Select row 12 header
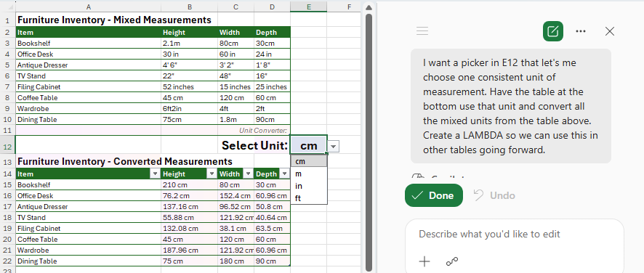The height and width of the screenshot is (273, 644). 7,145
